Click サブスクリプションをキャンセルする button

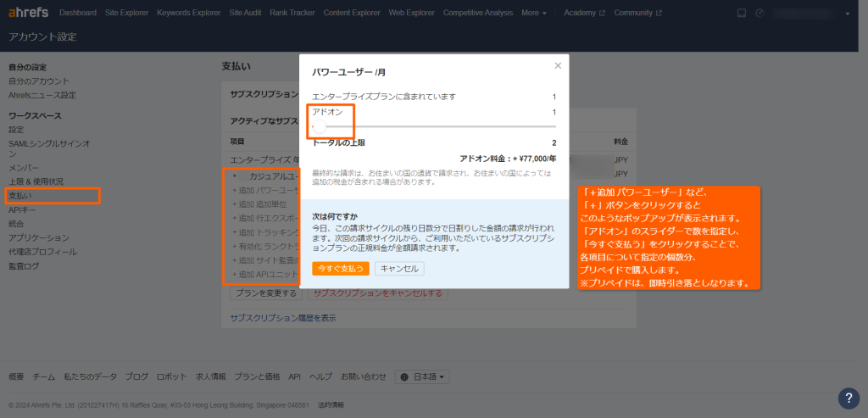click(377, 293)
